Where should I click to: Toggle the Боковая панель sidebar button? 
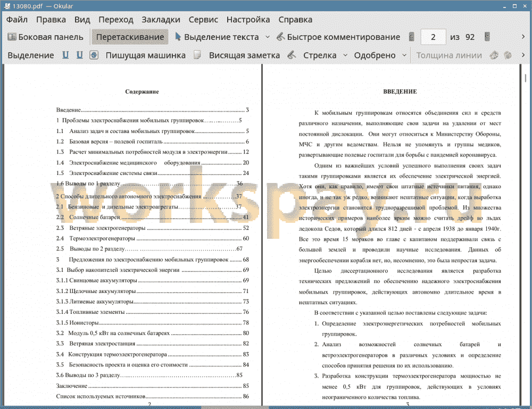tap(45, 37)
